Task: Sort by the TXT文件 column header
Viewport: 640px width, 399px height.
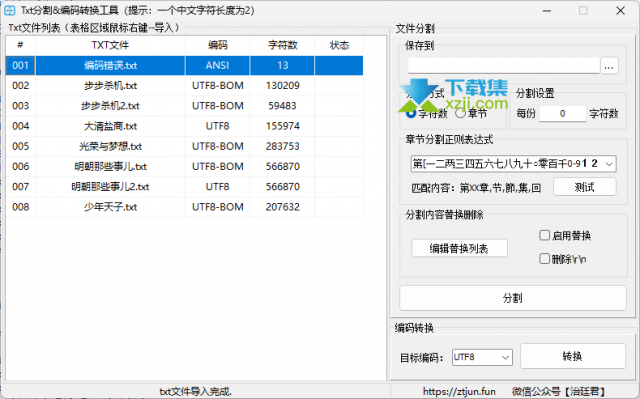Action: pos(110,45)
